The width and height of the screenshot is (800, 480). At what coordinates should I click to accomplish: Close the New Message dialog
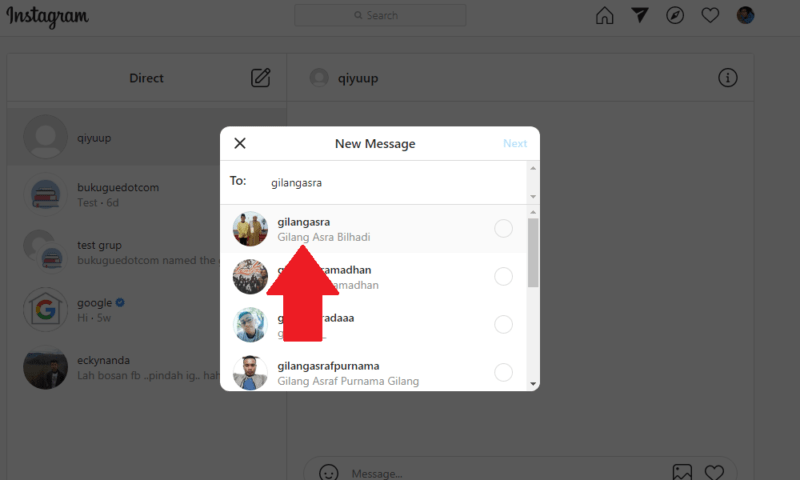point(240,143)
